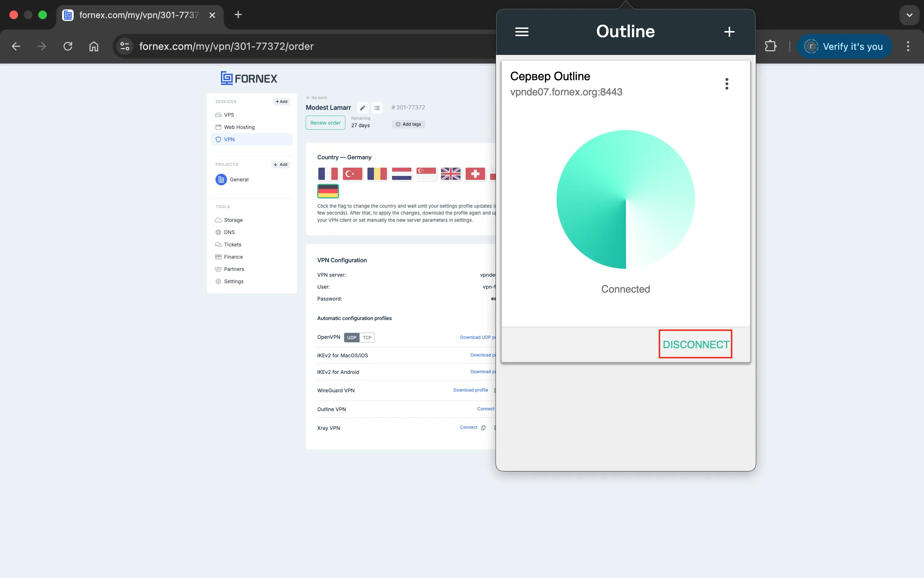
Task: Open a new browser tab
Action: (238, 14)
